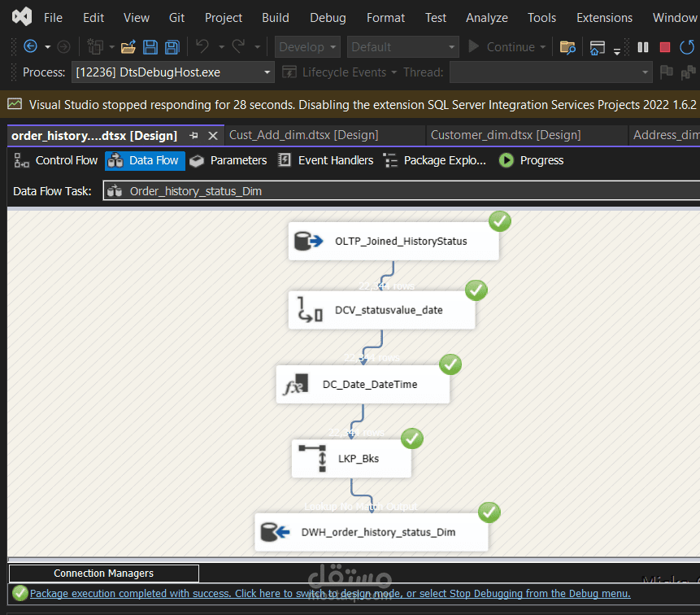The width and height of the screenshot is (700, 615).
Task: Select the LKP_Bks lookup component
Action: (x=351, y=459)
